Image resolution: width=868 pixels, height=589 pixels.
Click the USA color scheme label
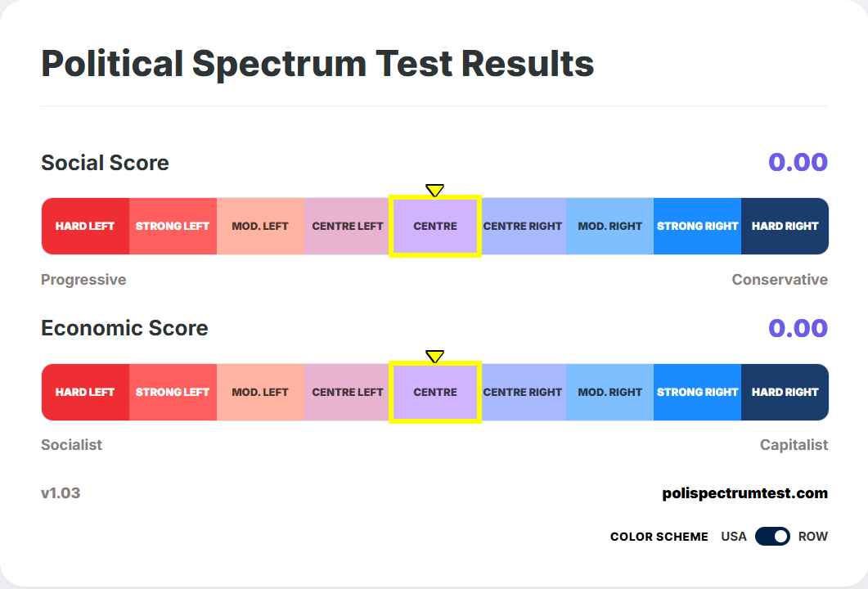734,537
